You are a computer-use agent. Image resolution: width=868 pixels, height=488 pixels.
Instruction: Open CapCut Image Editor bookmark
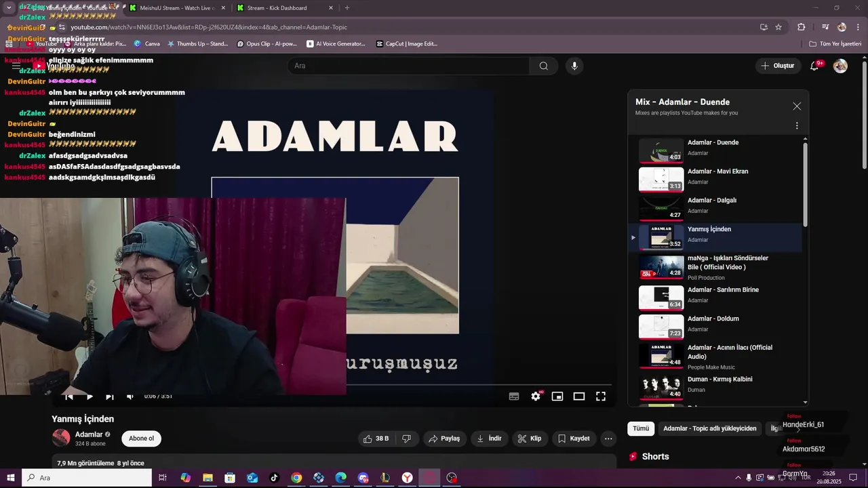408,44
